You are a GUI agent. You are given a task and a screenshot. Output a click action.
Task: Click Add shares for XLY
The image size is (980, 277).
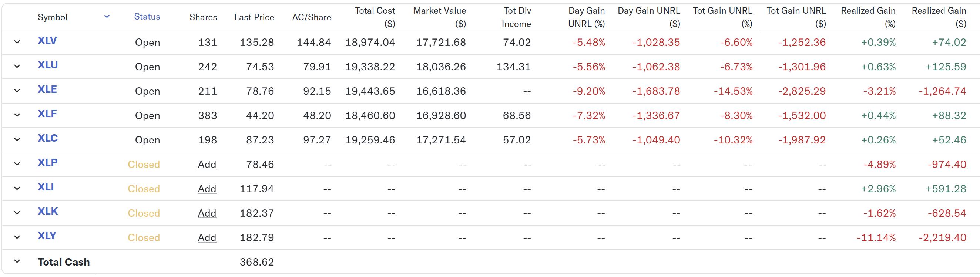(x=207, y=237)
